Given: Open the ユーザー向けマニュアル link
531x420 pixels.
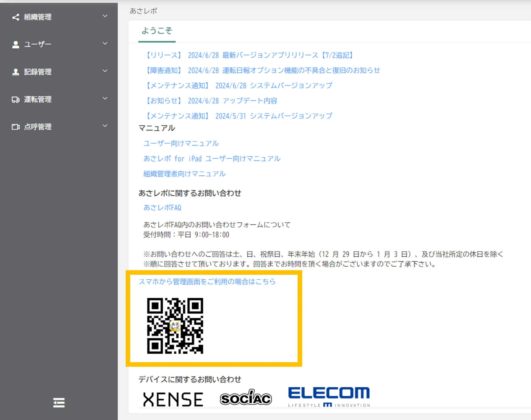Looking at the screenshot, I should (x=181, y=144).
